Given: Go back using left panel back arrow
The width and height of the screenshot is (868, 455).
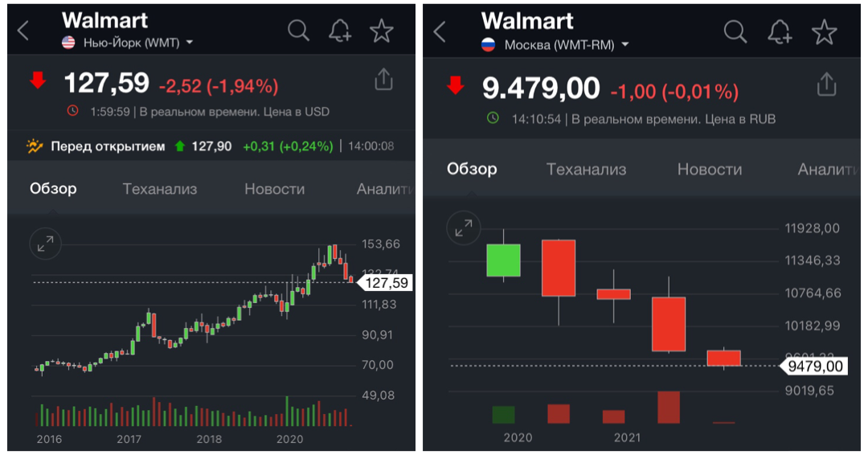Looking at the screenshot, I should 23,31.
